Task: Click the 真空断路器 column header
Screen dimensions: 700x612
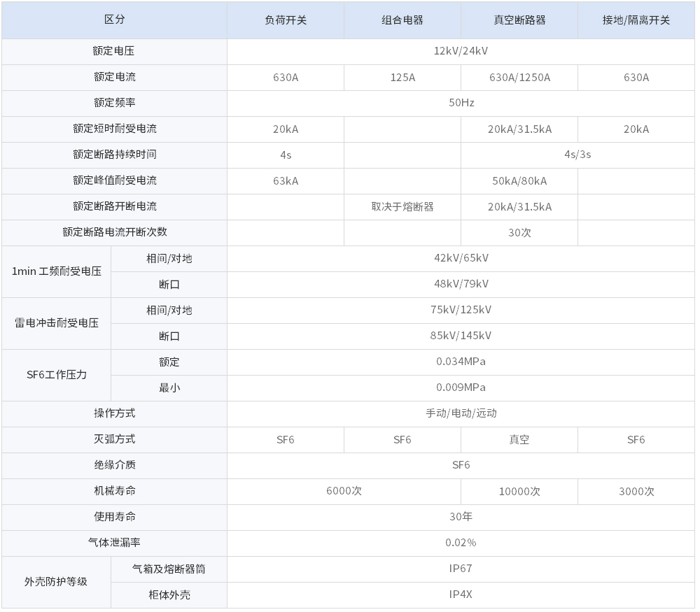Action: [x=519, y=20]
